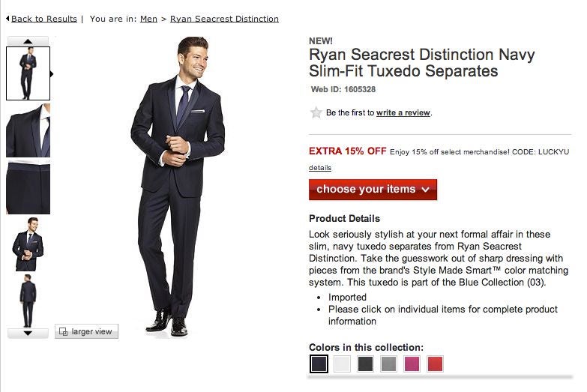Viewport: 587px width, 392px height.
Task: Open the Men breadcrumb link
Action: click(148, 19)
